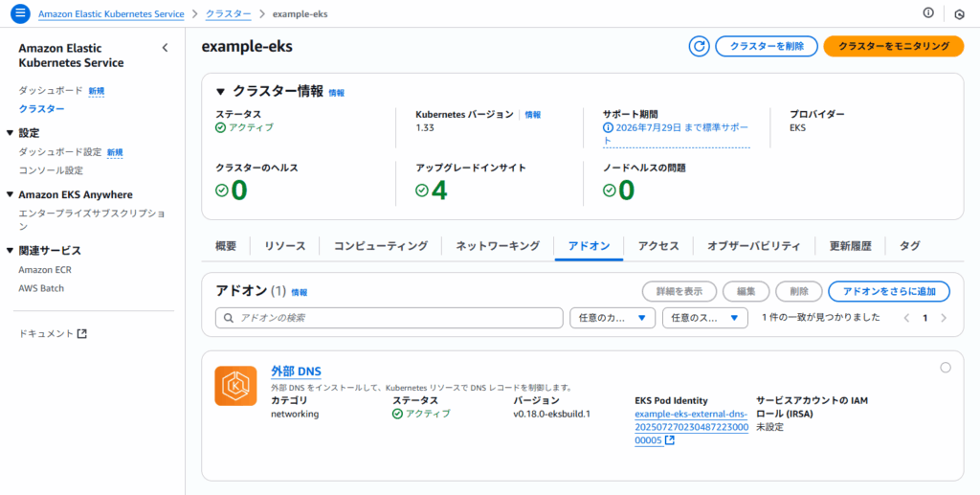Select the アドオン tab
This screenshot has height=495, width=980.
coord(589,246)
